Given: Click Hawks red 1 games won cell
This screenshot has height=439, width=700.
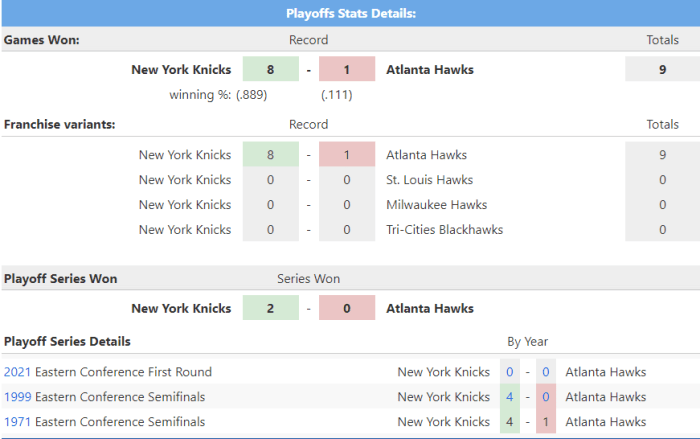Looking at the screenshot, I should (x=347, y=70).
